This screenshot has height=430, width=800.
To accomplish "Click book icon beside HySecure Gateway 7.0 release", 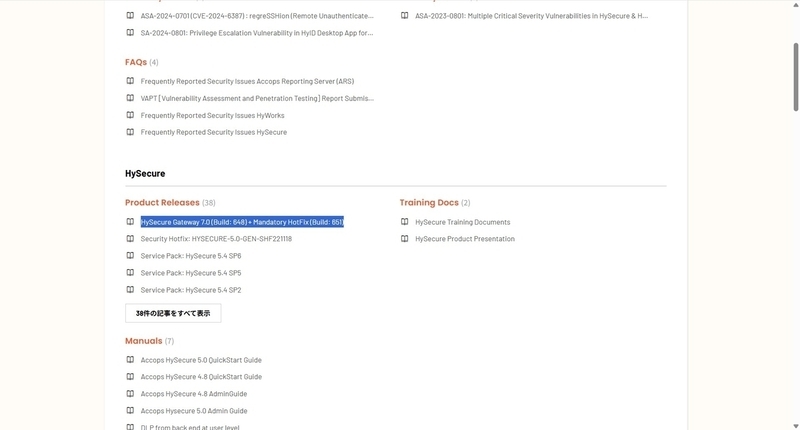I will (130, 222).
